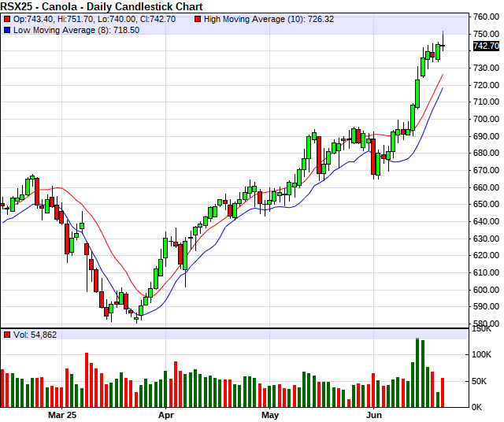Click the May date axis label
The image size is (504, 422).
click(x=270, y=413)
